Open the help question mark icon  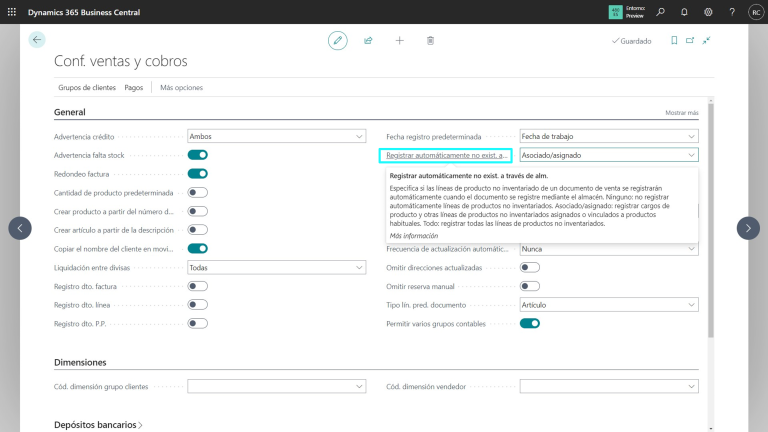point(731,12)
